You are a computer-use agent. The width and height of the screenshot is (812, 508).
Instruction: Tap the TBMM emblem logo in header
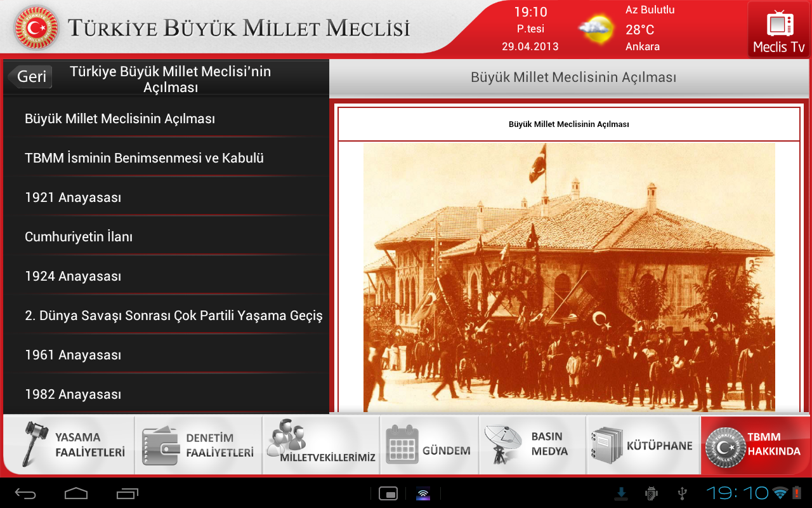click(36, 27)
